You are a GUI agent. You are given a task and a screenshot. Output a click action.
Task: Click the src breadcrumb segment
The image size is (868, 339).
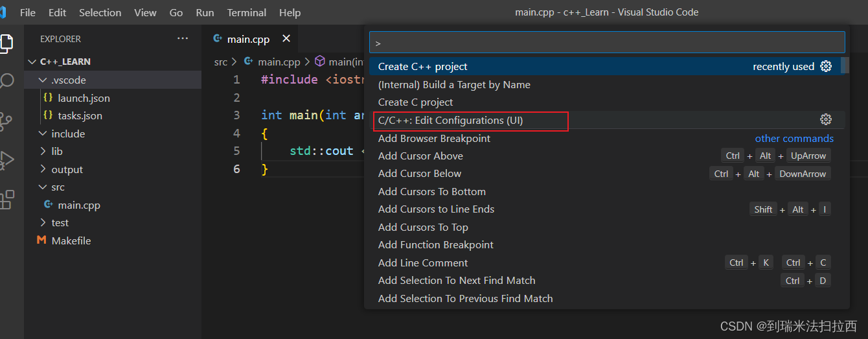pos(221,62)
